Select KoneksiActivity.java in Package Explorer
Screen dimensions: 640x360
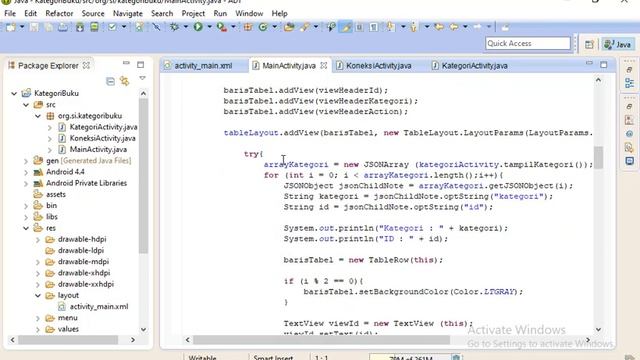click(102, 138)
